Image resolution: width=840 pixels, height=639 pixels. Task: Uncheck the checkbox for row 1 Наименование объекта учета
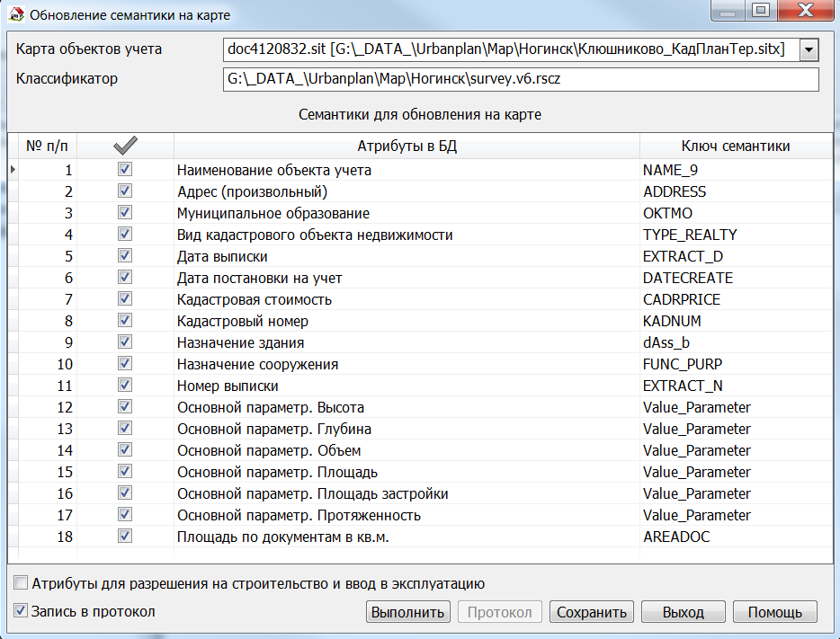click(125, 169)
